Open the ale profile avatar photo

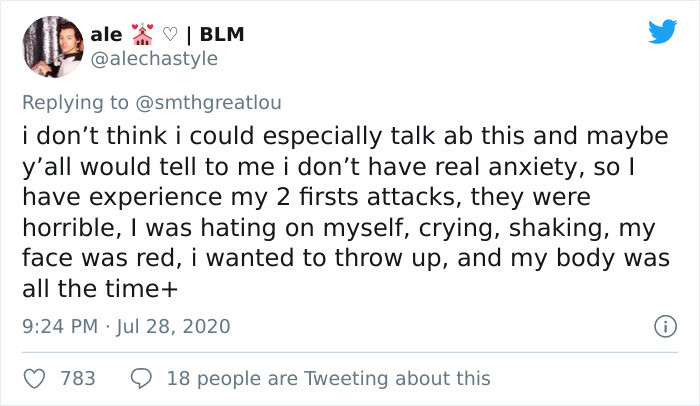coord(53,47)
